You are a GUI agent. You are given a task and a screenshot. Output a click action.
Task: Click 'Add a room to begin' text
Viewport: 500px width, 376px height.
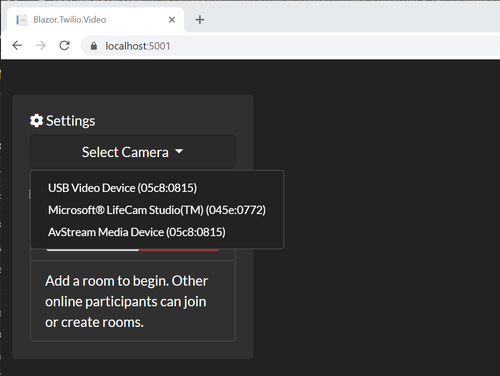(x=108, y=281)
